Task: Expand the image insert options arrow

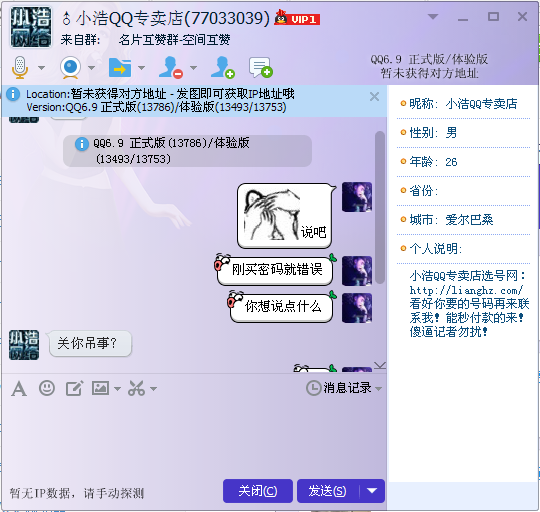Action: [x=117, y=389]
